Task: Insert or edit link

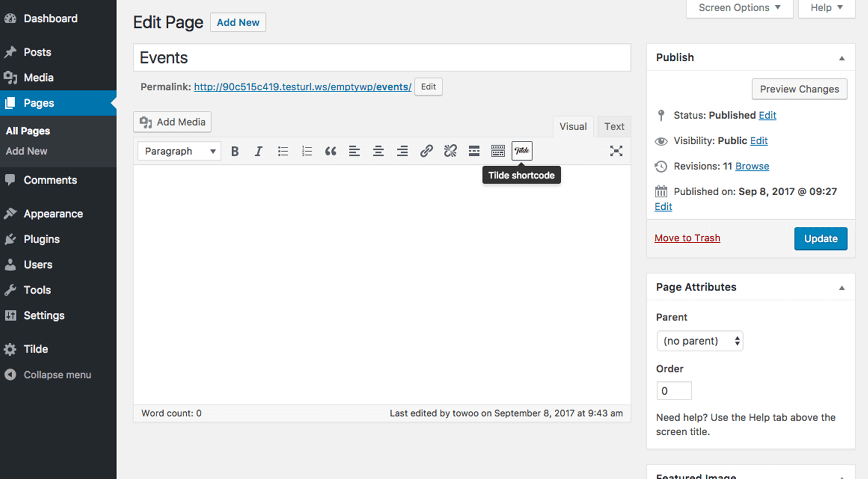Action: pos(426,151)
